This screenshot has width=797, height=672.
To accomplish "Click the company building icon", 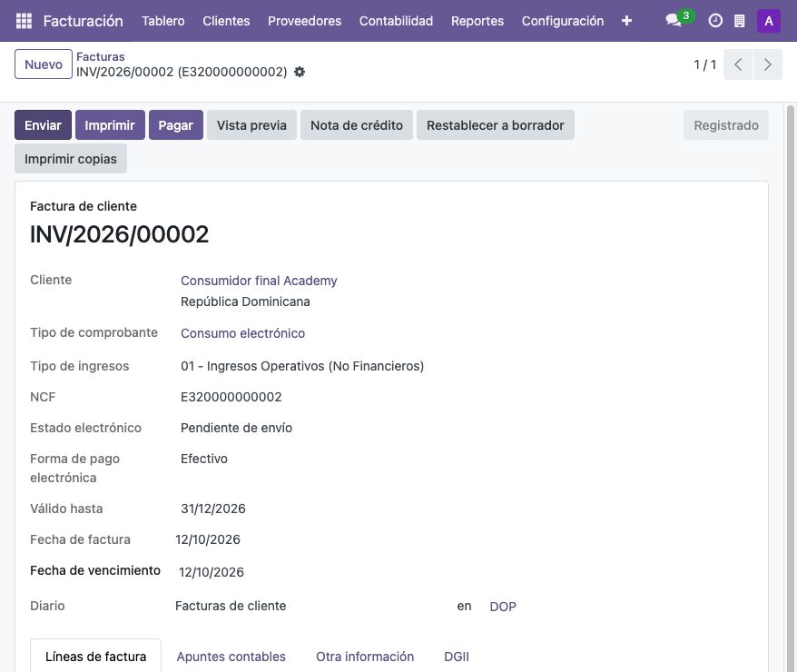I will 740,21.
